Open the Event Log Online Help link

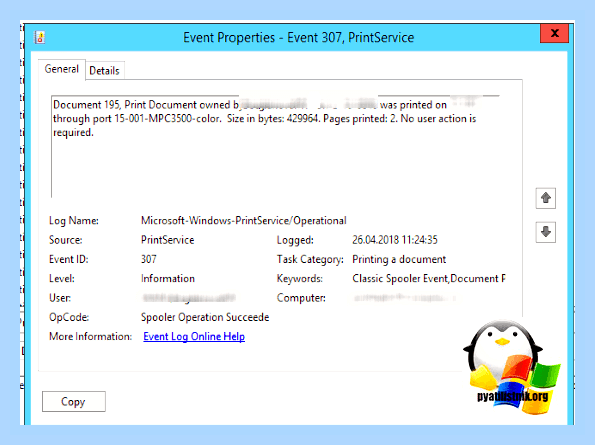[x=194, y=337]
